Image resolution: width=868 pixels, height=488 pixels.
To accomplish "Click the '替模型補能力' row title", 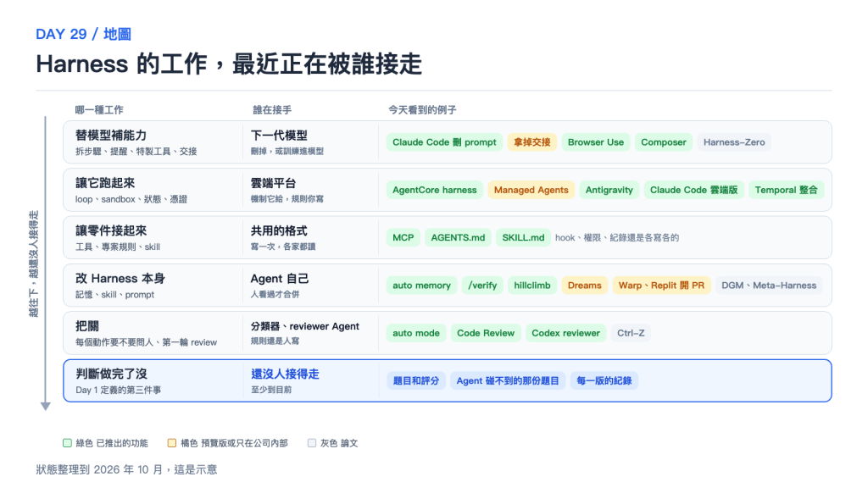I will (111, 136).
